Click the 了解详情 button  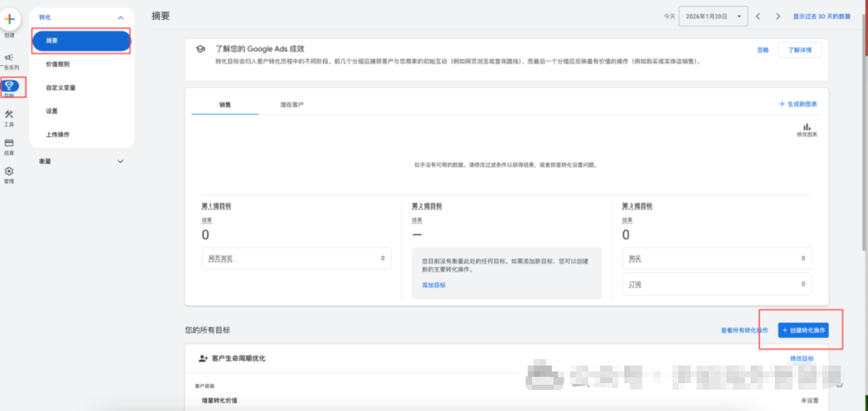pos(799,50)
